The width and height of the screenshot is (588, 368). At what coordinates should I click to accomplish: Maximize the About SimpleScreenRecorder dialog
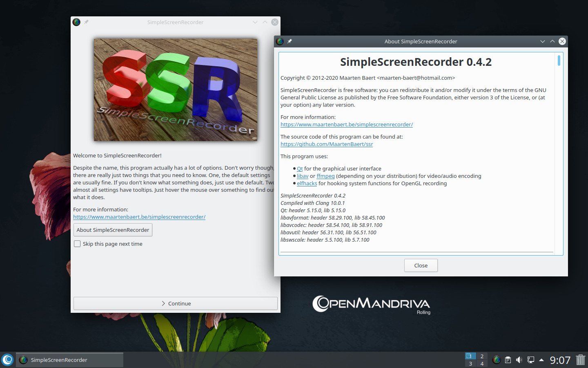(552, 41)
